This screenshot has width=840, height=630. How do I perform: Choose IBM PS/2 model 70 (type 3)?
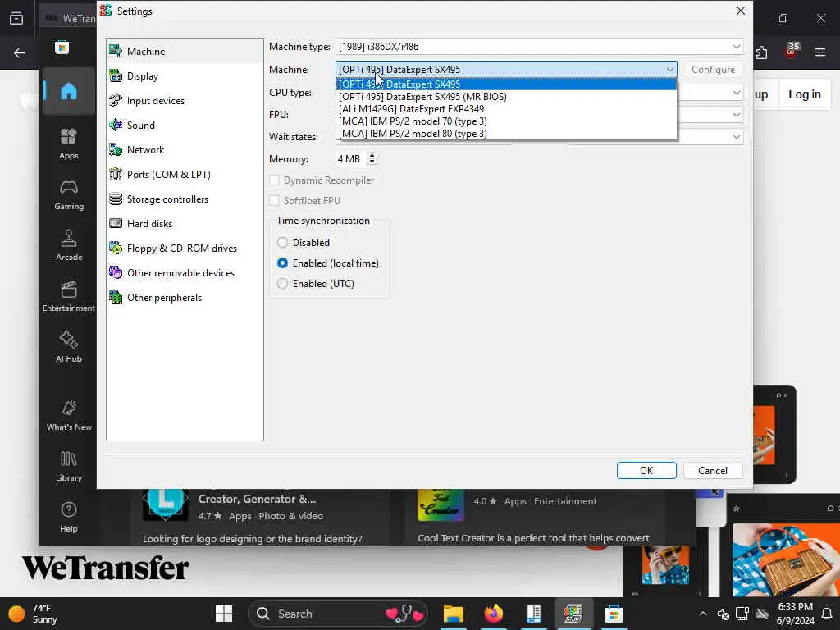506,121
